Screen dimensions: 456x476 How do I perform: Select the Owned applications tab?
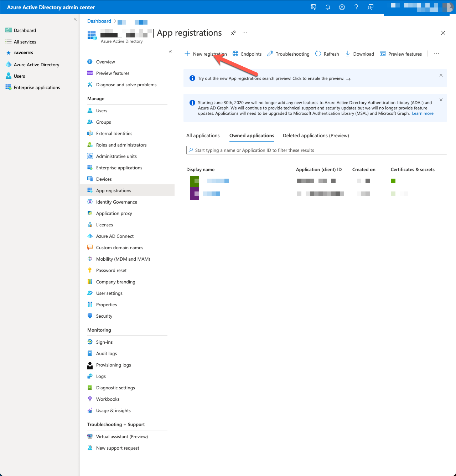tap(252, 135)
